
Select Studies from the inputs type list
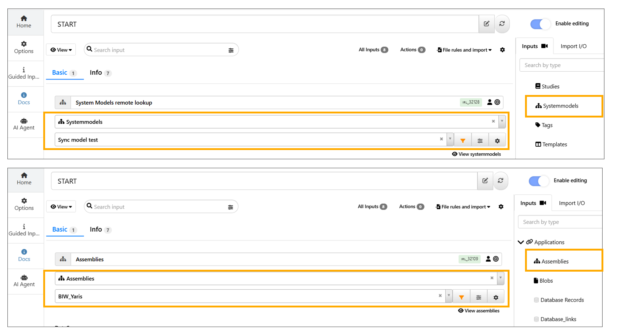click(x=550, y=86)
